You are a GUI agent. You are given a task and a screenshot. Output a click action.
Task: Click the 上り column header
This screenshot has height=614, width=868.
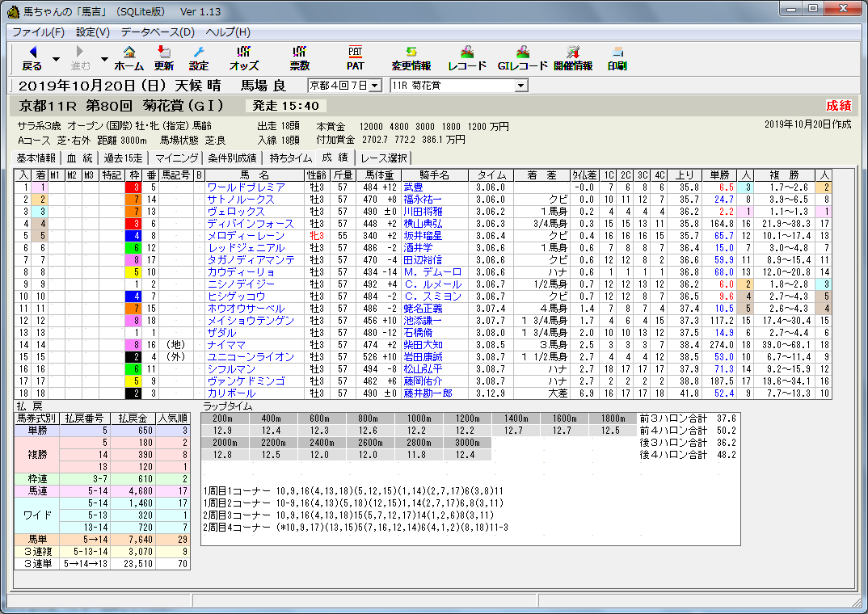click(685, 175)
